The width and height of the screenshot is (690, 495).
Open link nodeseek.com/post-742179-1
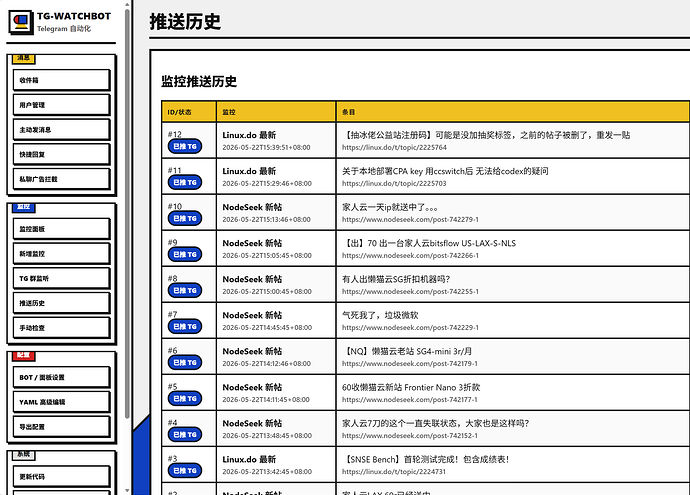(x=410, y=364)
